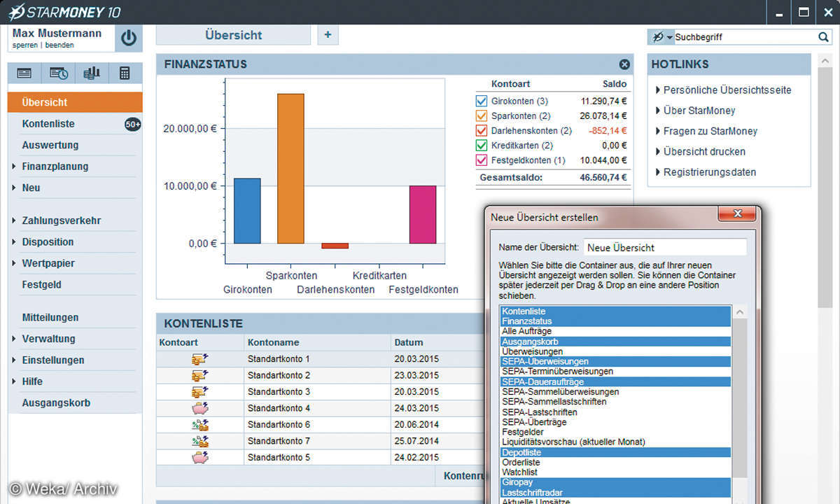Open the search scope dropdown arrow

click(x=670, y=38)
